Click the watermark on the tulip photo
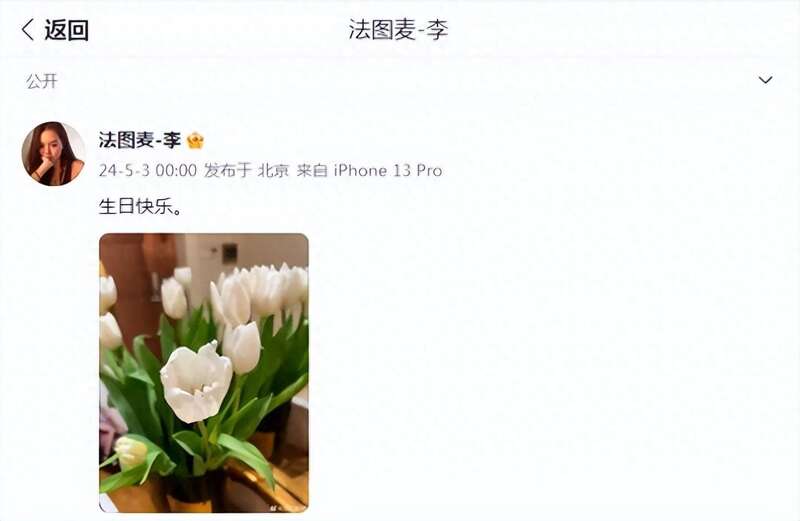 pyautogui.click(x=286, y=508)
